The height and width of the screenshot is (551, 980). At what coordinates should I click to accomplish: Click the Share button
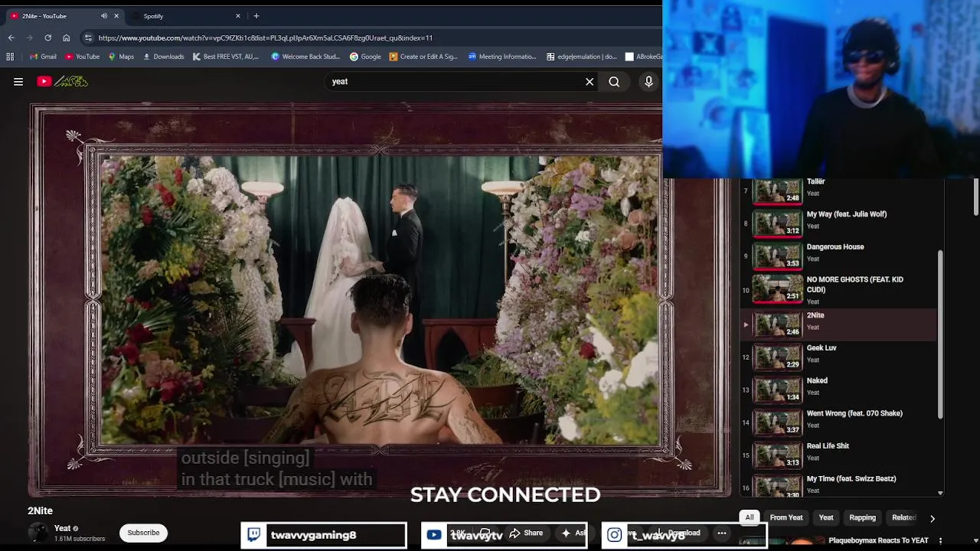(526, 533)
